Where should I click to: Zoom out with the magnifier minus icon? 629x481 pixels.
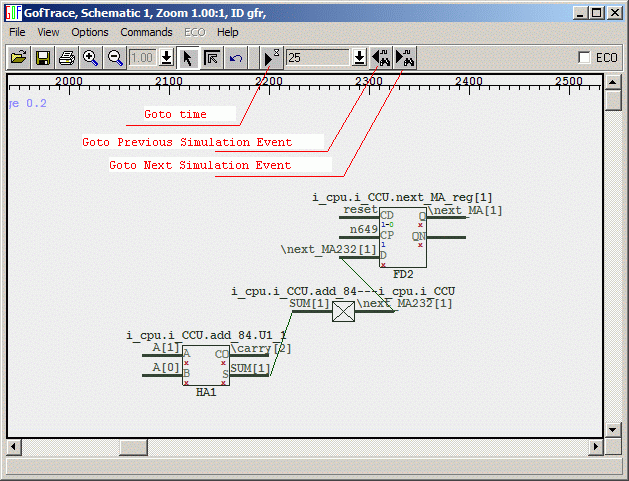coord(115,58)
